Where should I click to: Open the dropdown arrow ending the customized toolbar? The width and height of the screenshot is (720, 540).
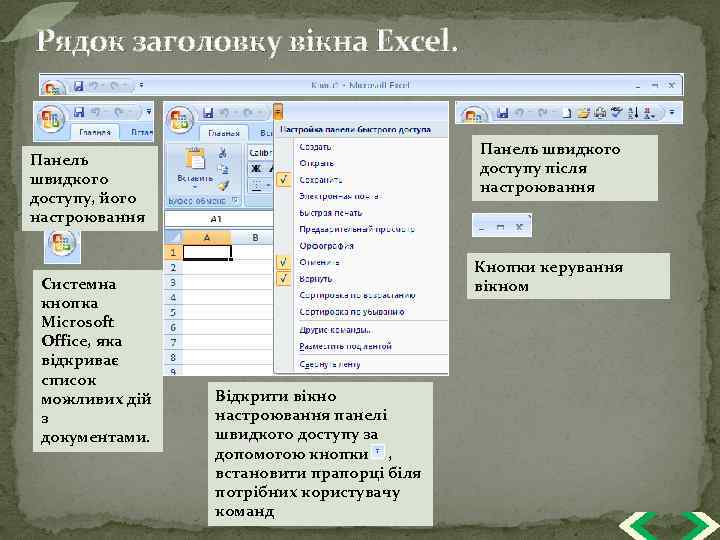click(672, 112)
